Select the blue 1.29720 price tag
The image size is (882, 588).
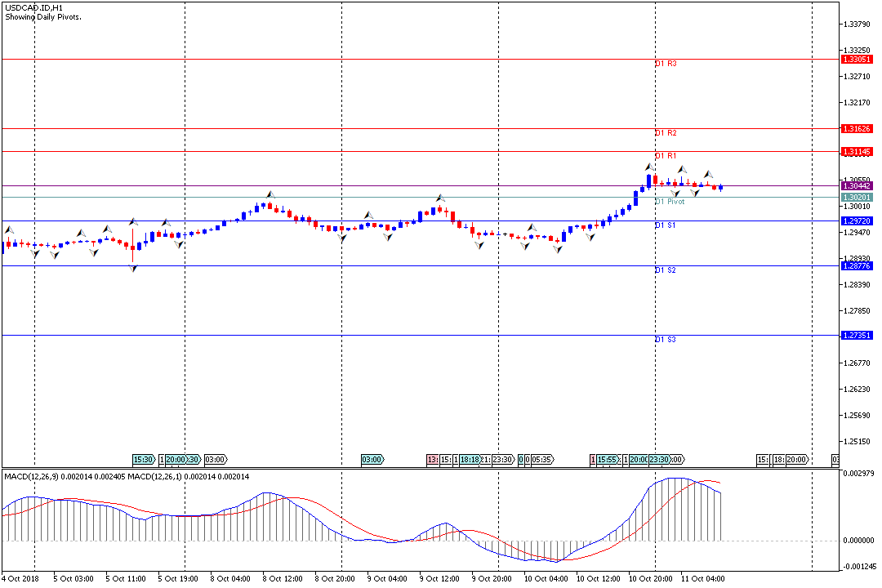click(857, 221)
